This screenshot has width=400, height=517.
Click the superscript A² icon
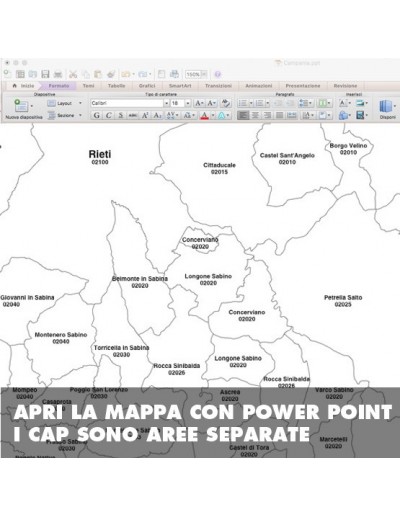pos(145,115)
